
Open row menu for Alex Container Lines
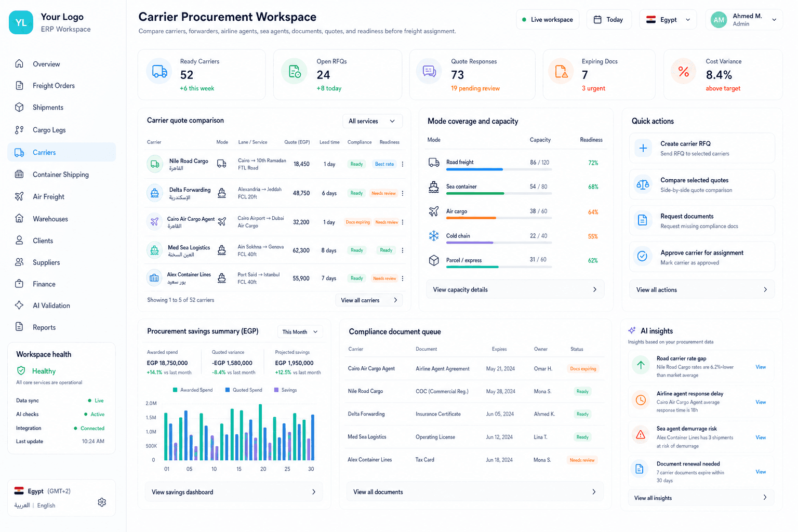(403, 278)
